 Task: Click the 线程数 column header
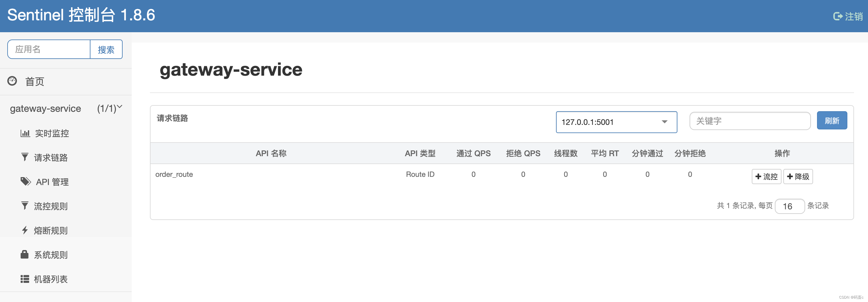(566, 153)
